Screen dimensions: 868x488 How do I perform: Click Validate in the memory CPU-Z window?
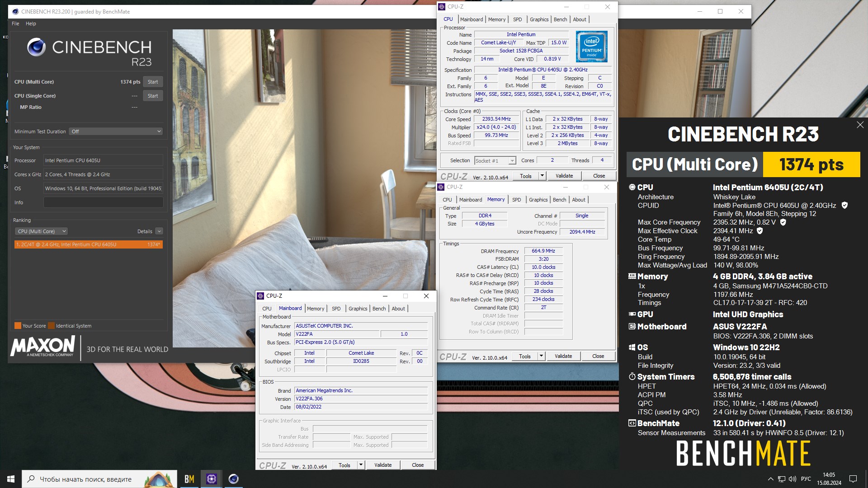click(563, 356)
